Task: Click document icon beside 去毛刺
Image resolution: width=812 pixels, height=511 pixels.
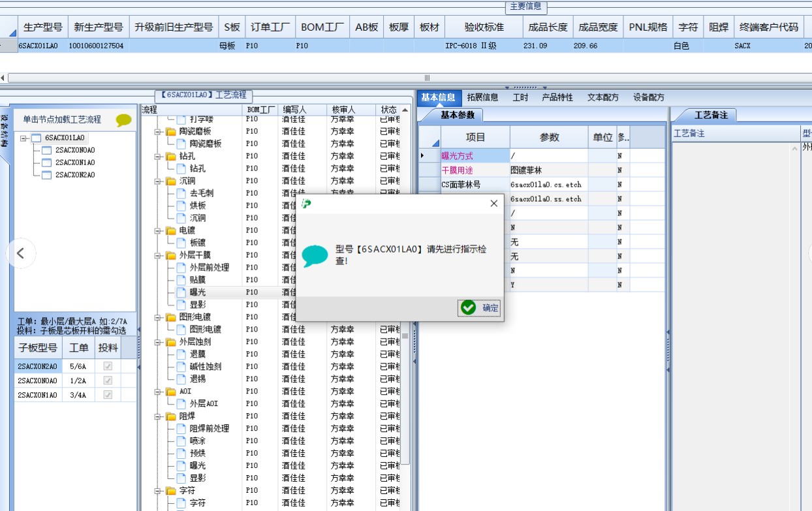Action: pos(181,193)
